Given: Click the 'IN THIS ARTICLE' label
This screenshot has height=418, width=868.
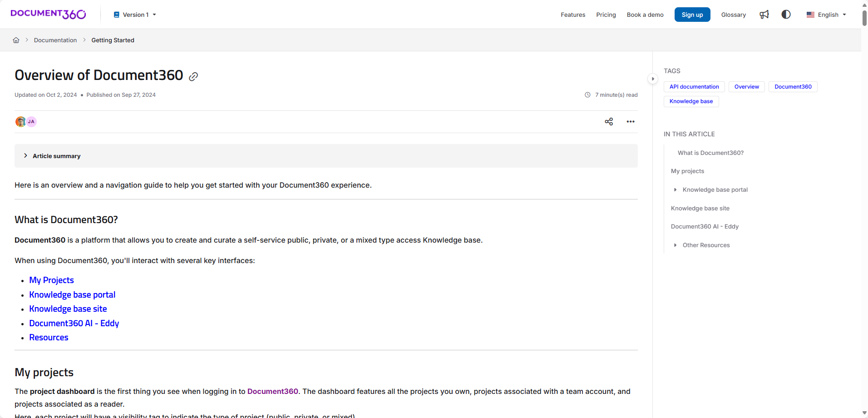Looking at the screenshot, I should pyautogui.click(x=689, y=134).
